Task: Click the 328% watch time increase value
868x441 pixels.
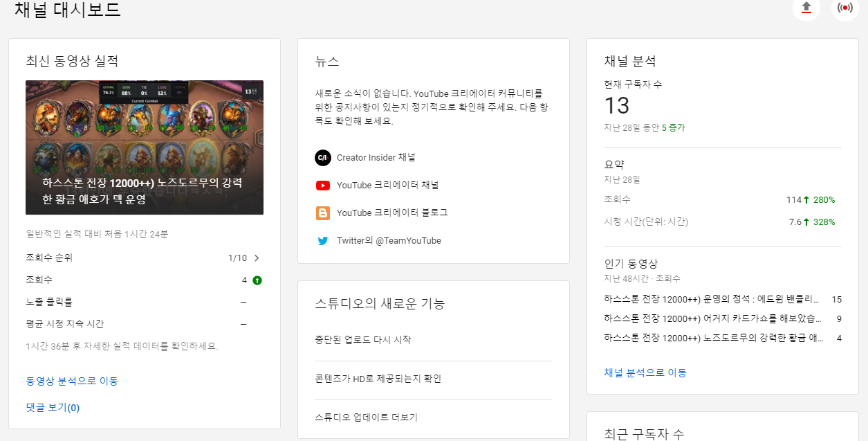Action: [x=824, y=222]
